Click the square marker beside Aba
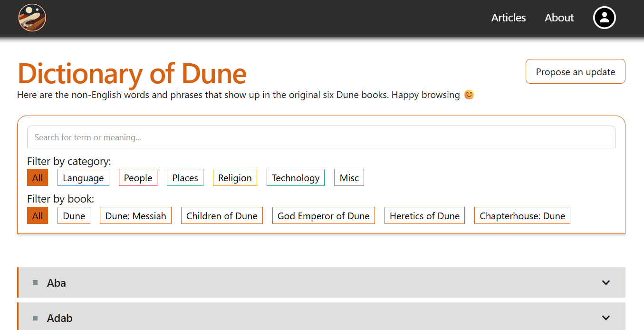 (x=35, y=282)
